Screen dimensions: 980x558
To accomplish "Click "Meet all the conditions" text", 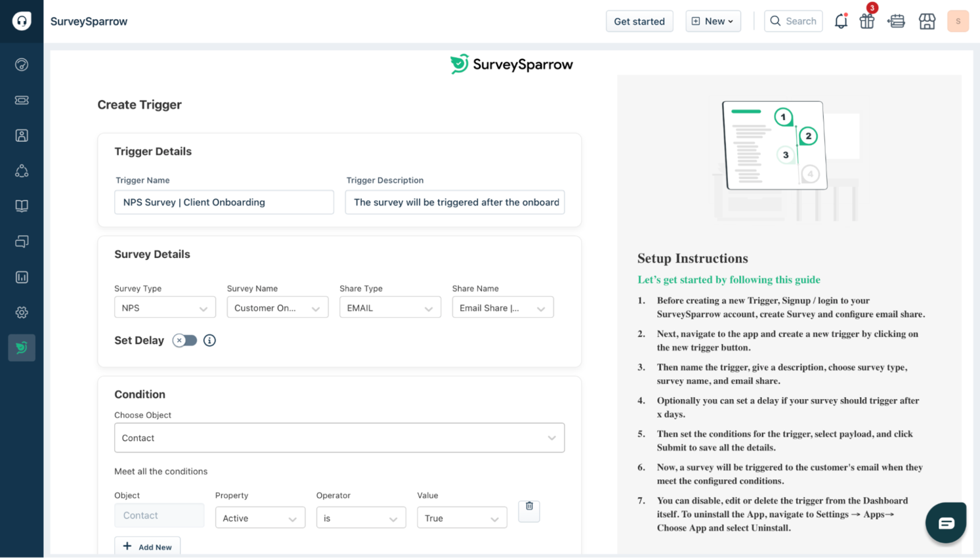I will (x=161, y=471).
